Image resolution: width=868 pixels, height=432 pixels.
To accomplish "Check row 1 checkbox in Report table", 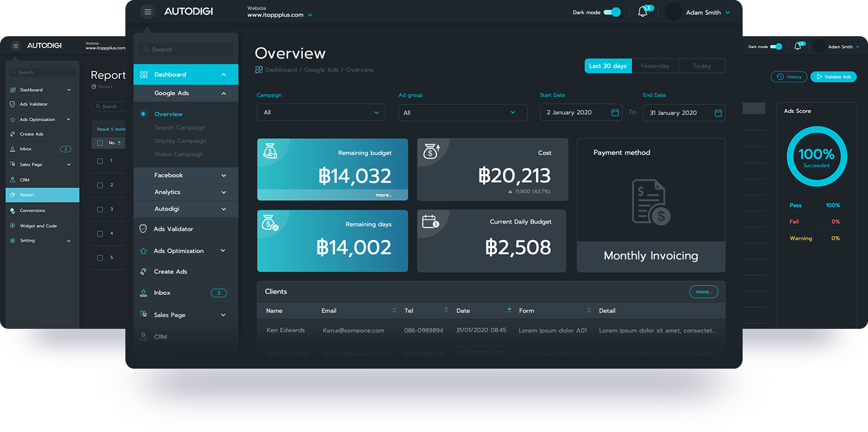I will pyautogui.click(x=100, y=161).
